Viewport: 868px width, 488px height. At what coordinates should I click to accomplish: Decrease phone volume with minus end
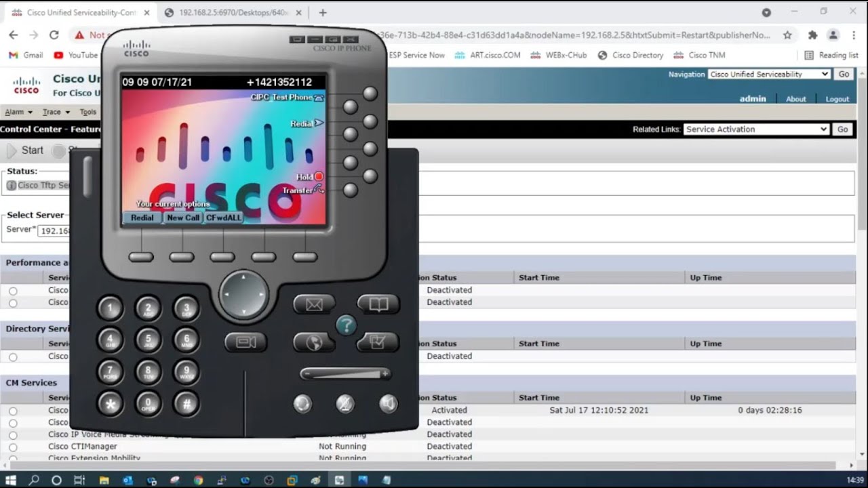pos(307,373)
